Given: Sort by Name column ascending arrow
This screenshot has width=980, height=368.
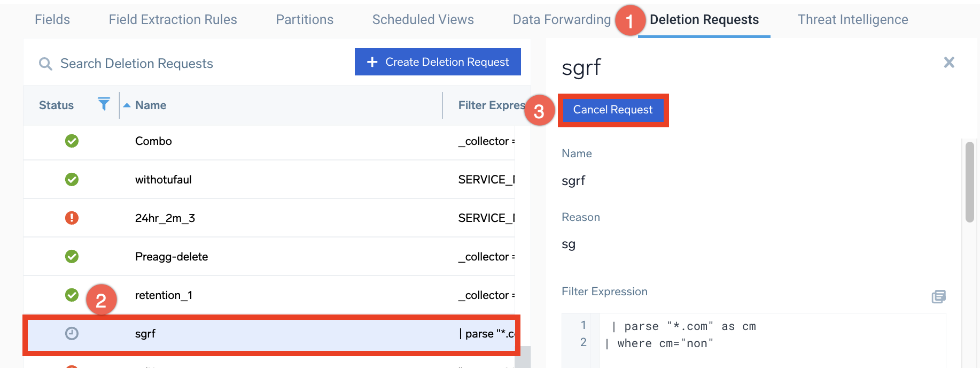Looking at the screenshot, I should coord(127,105).
